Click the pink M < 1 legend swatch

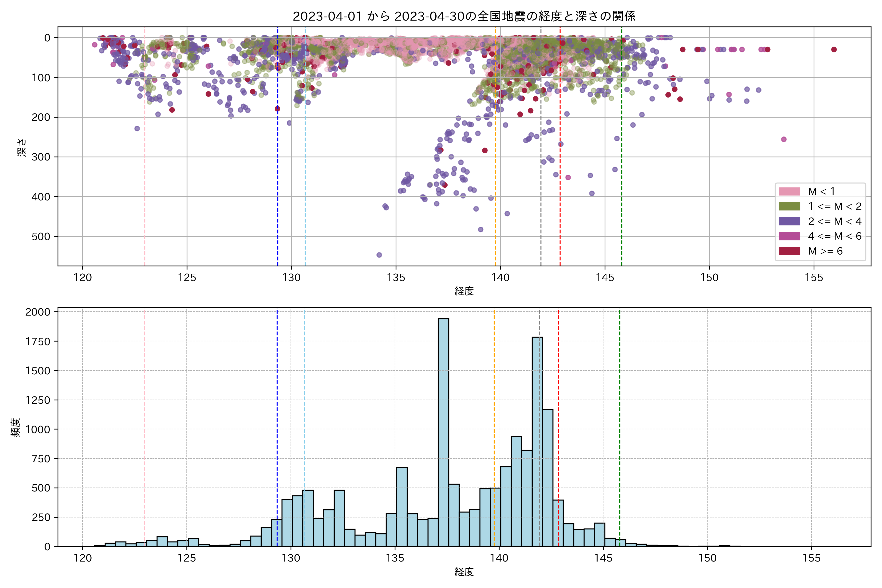pos(789,191)
